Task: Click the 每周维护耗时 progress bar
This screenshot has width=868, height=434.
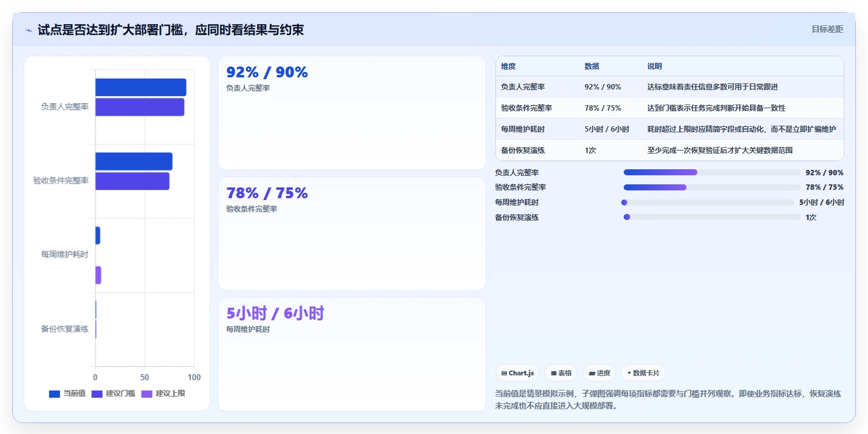Action: (708, 202)
